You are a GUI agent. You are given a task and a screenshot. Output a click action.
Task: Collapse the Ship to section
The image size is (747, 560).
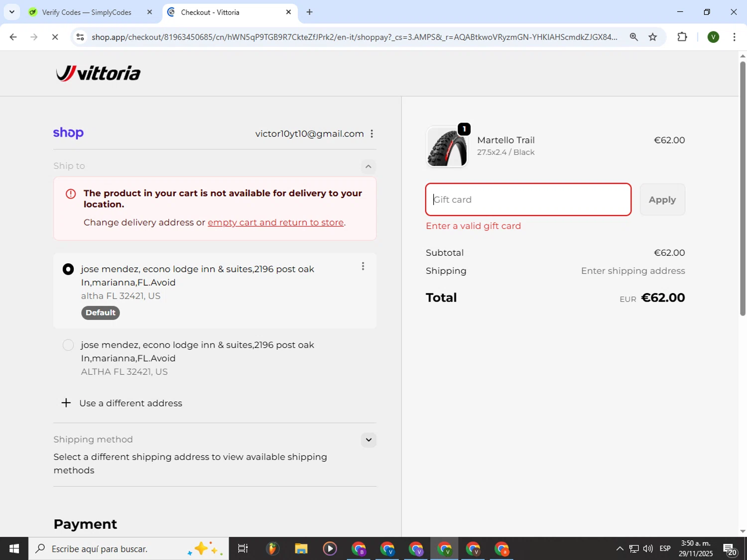[368, 166]
